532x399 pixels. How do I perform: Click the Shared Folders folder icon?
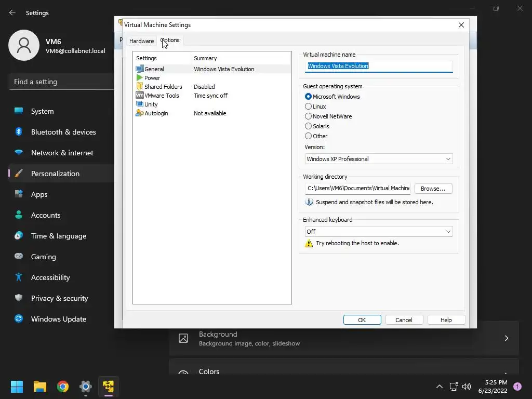pos(139,87)
